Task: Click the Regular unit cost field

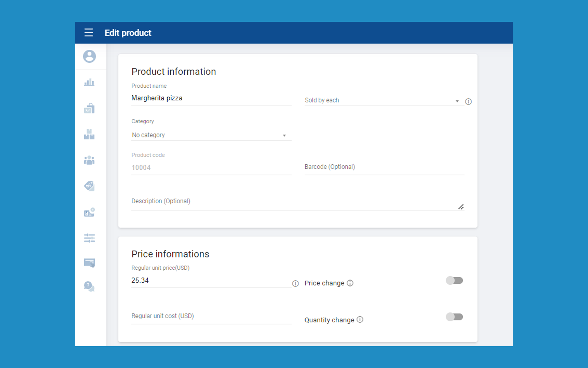Action: [x=211, y=316]
